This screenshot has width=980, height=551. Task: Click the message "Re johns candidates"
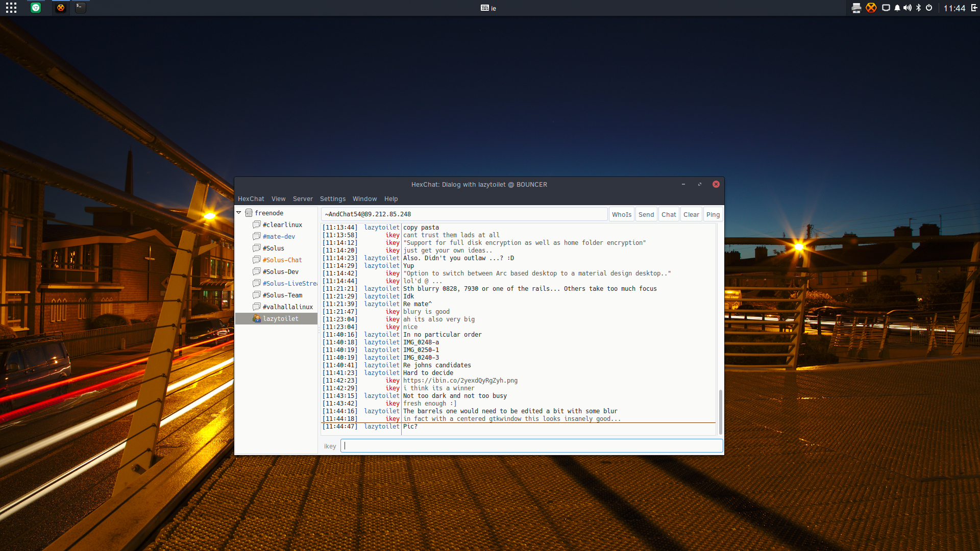click(437, 365)
